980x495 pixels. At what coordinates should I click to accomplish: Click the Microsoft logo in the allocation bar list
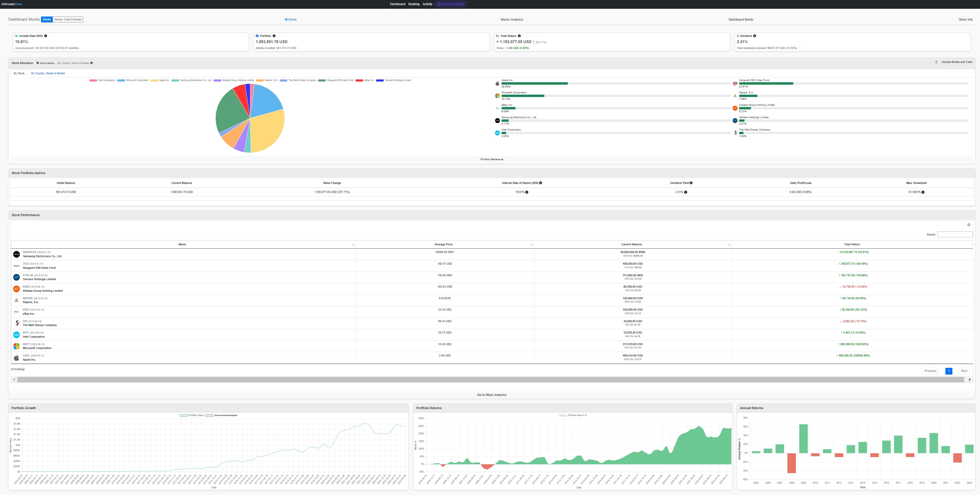(497, 96)
